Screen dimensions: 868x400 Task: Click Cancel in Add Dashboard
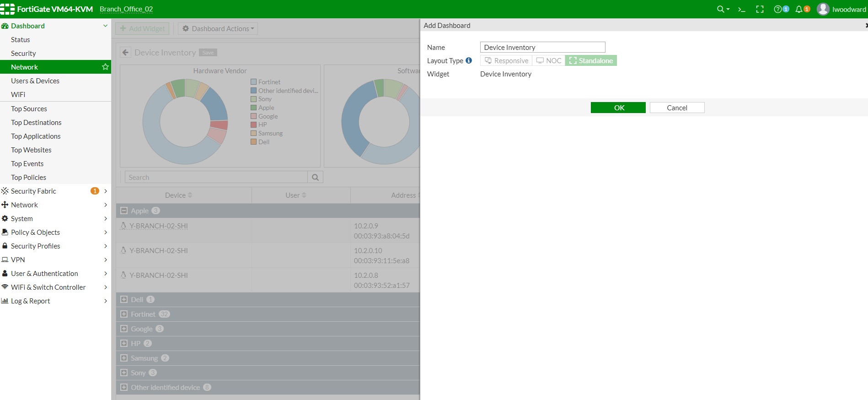[x=677, y=108]
